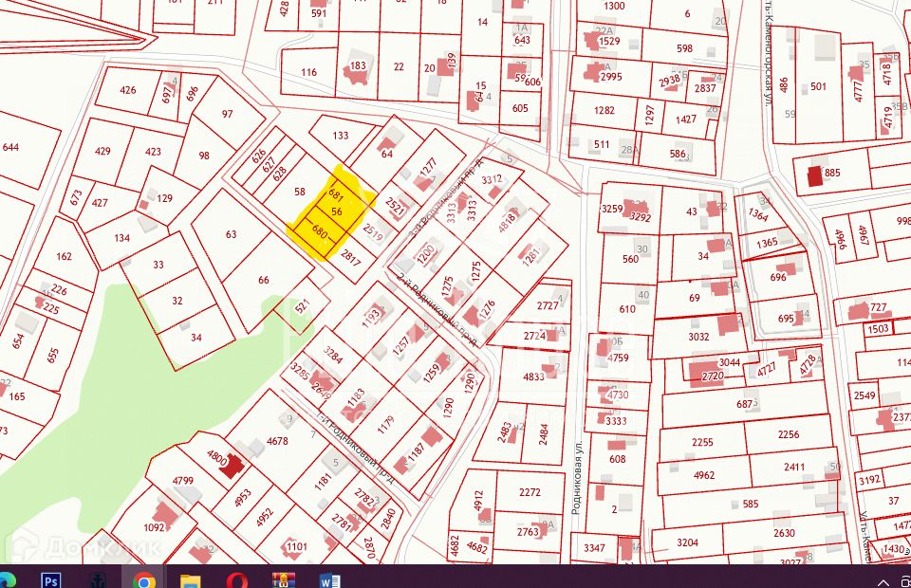
Task: Open File Explorer from the taskbar
Action: point(191,579)
